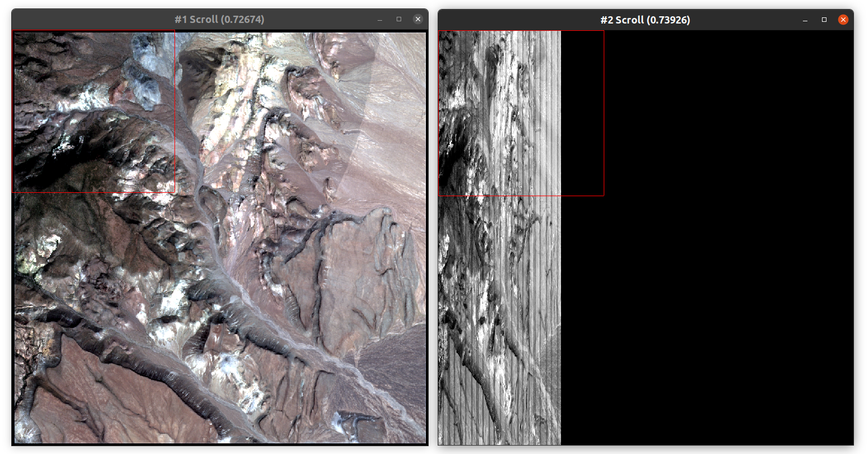This screenshot has height=454, width=868.
Task: Maximize the #1 Scroll window
Action: pos(399,18)
